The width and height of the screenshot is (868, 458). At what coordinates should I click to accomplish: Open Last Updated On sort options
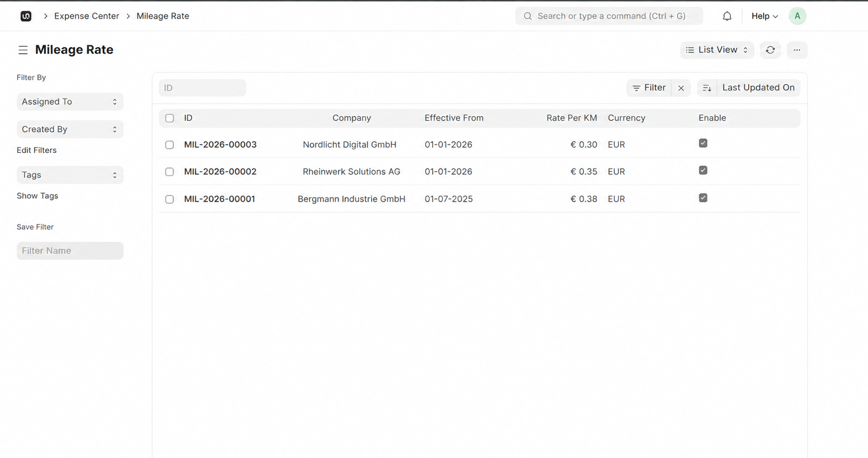758,87
